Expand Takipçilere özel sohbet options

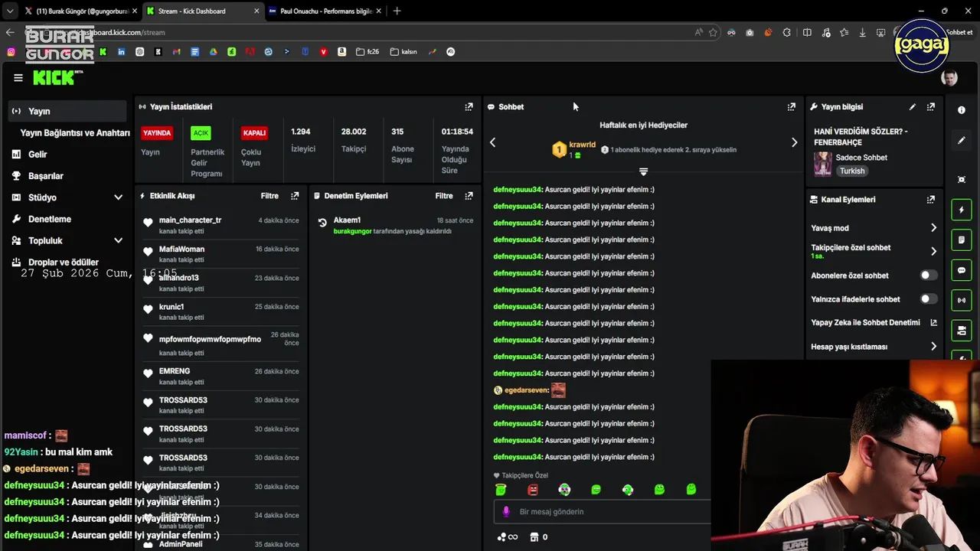[933, 251]
